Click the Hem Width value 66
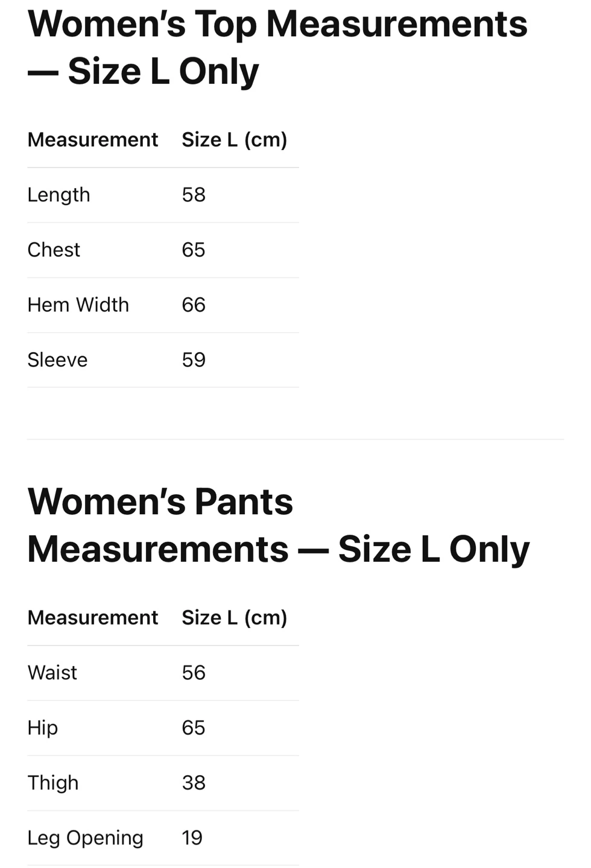The height and width of the screenshot is (868, 591). (194, 305)
